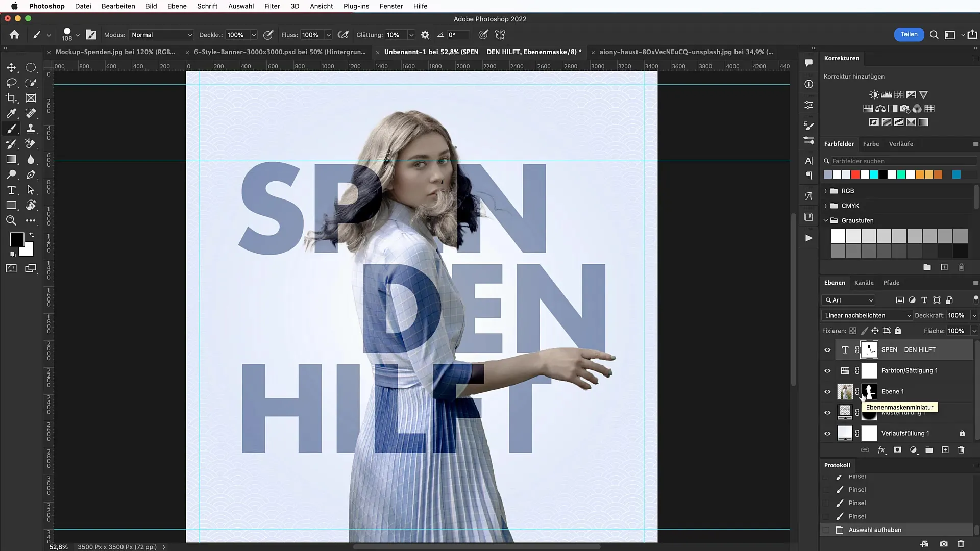Toggle lock all on layer
Screen dimensions: 980x551
point(898,331)
